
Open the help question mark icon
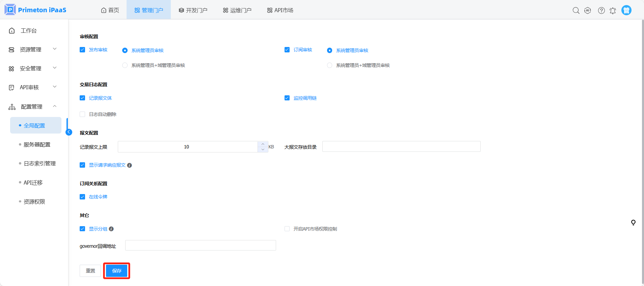point(601,10)
